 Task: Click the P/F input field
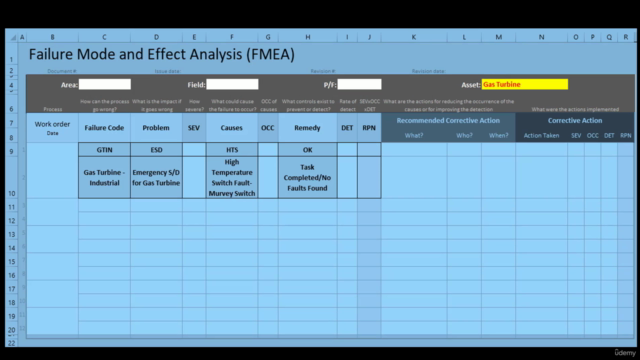tap(360, 84)
